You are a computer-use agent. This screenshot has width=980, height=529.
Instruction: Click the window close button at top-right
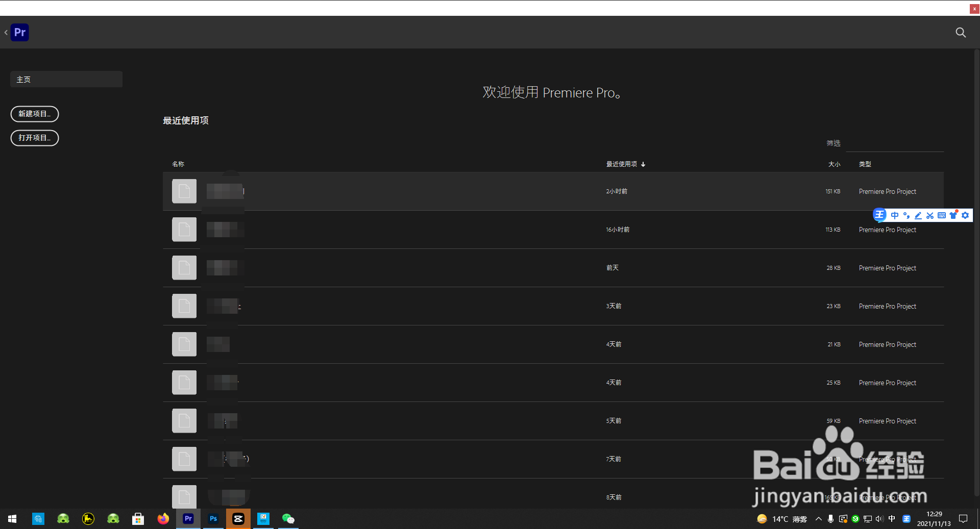pos(974,9)
